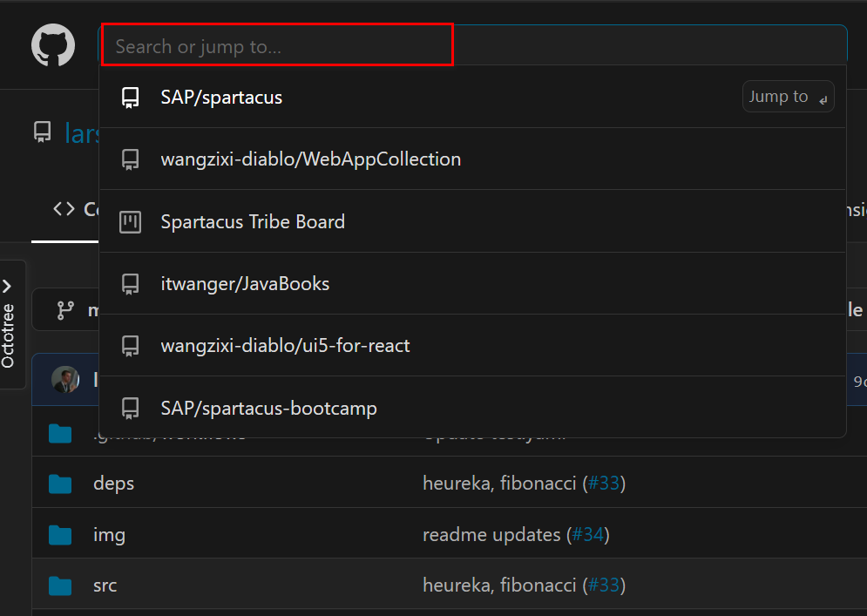This screenshot has width=867, height=616.
Task: Select the SAP/spartacus suggestion
Action: click(473, 97)
